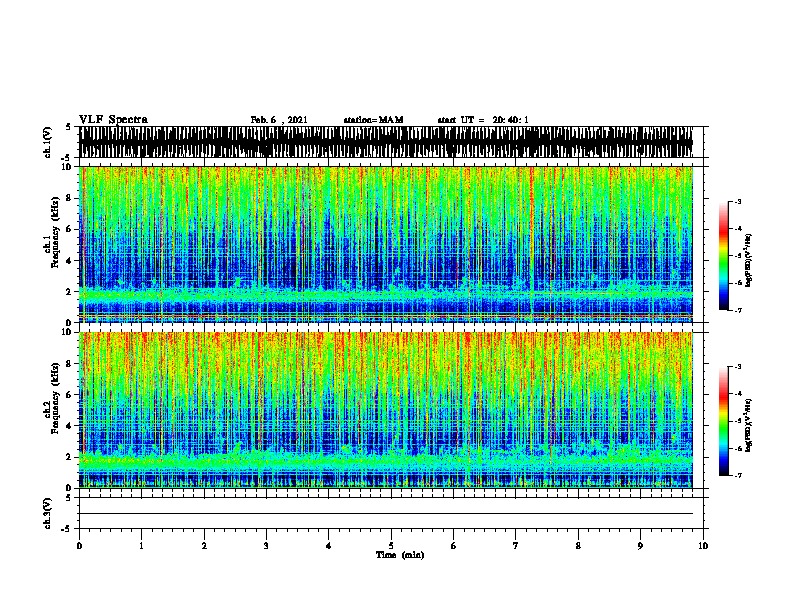Click the ch.2 spectrogram color scale bar
The height and width of the screenshot is (612, 792).
(724, 421)
